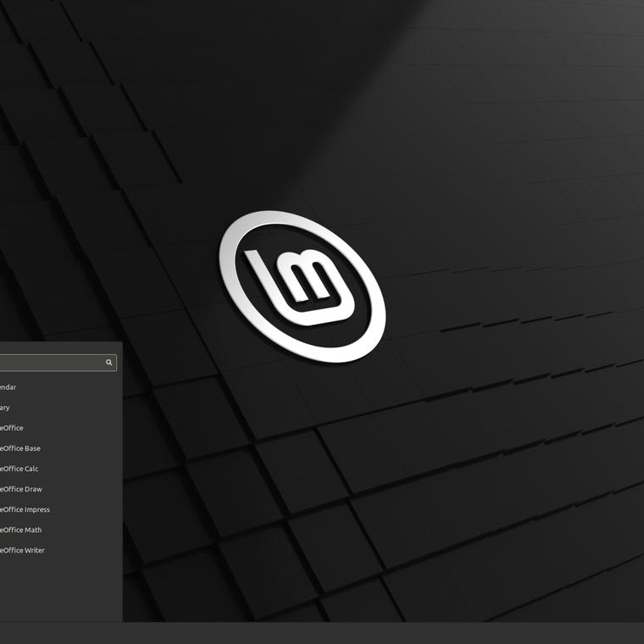The width and height of the screenshot is (644, 644).
Task: Open LibreOffice Writer
Action: [x=23, y=550]
